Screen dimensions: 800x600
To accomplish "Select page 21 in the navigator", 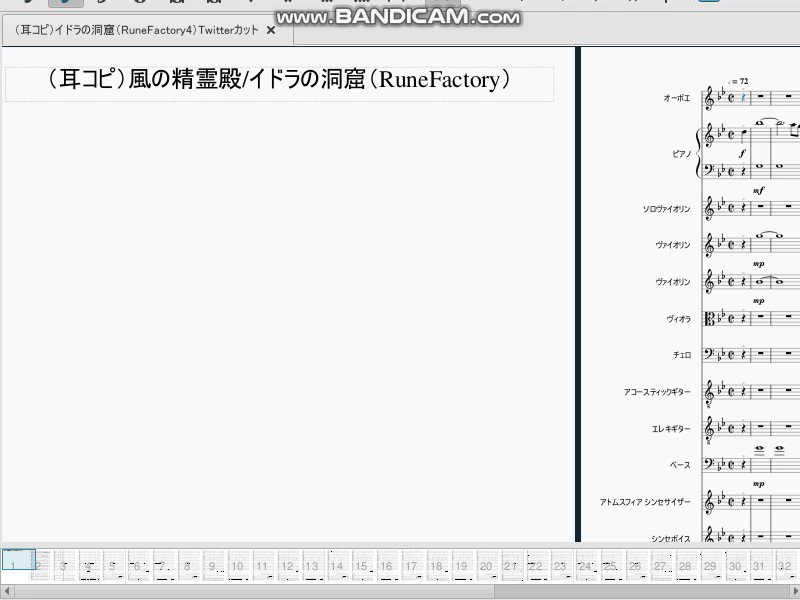I will 511,565.
